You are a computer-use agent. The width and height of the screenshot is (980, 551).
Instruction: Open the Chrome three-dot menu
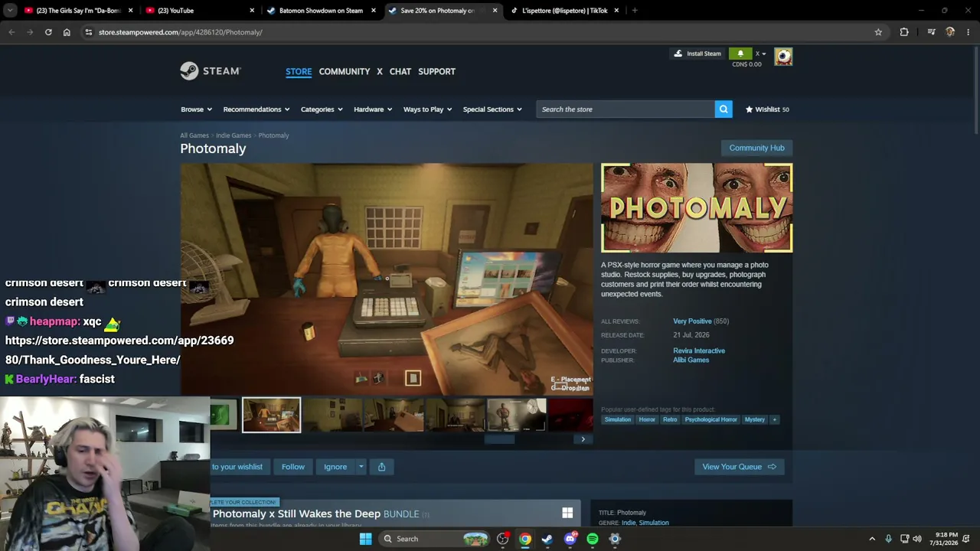pos(969,32)
